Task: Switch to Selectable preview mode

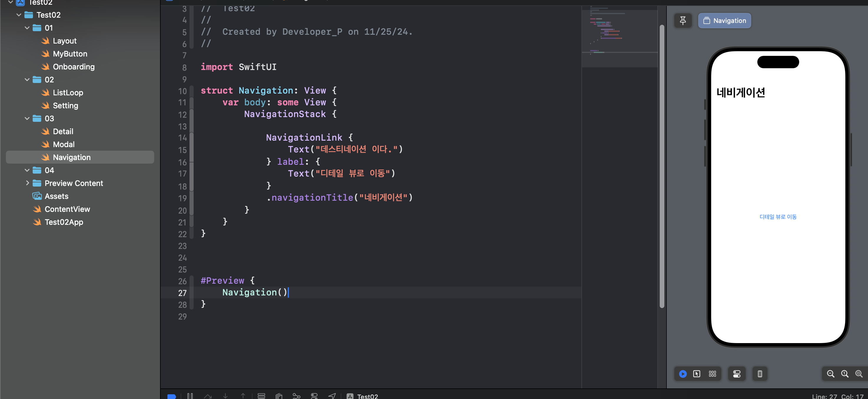Action: [x=696, y=374]
